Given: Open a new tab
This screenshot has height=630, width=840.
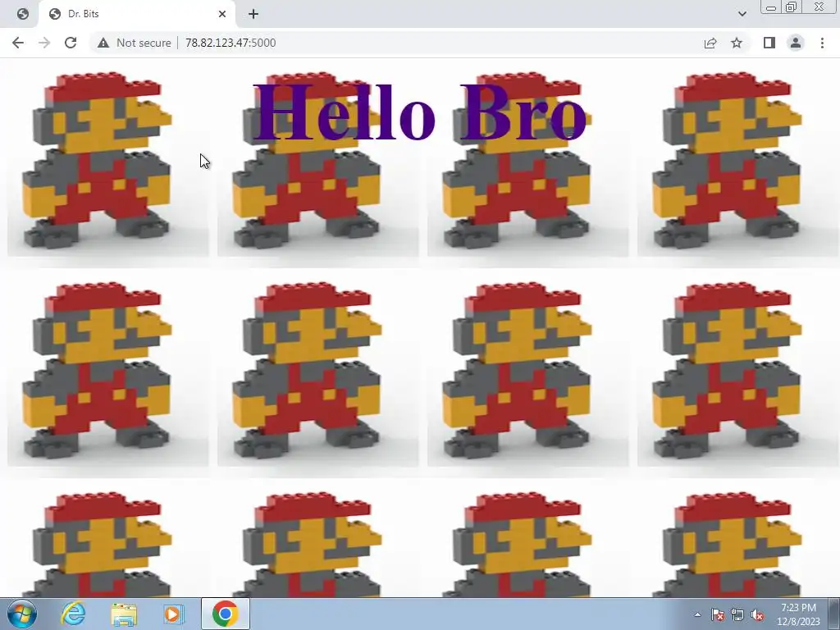Looking at the screenshot, I should point(253,14).
